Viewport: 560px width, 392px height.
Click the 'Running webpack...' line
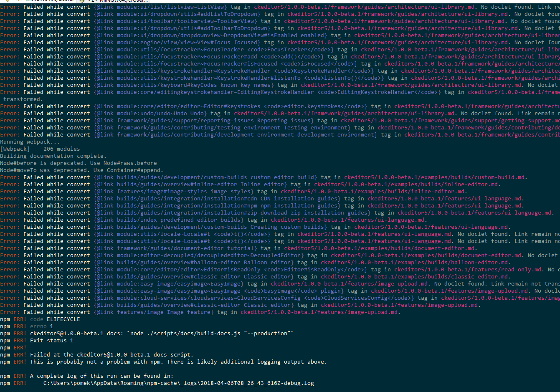(30, 142)
